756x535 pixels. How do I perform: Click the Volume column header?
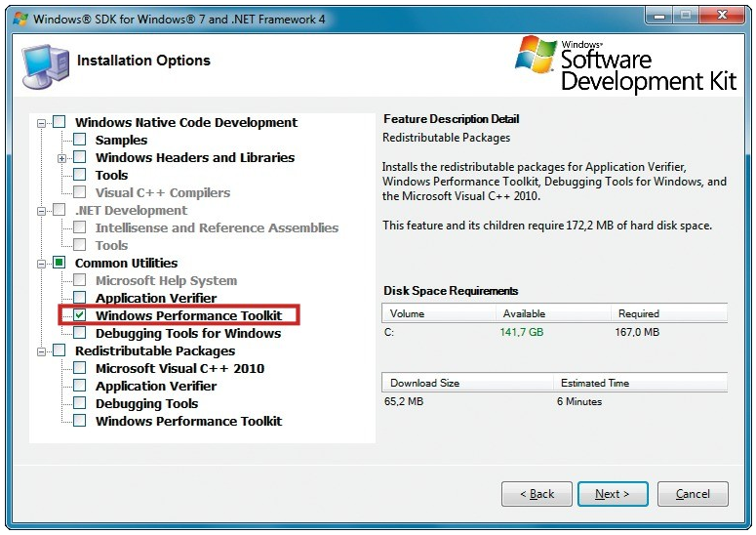[x=439, y=313]
